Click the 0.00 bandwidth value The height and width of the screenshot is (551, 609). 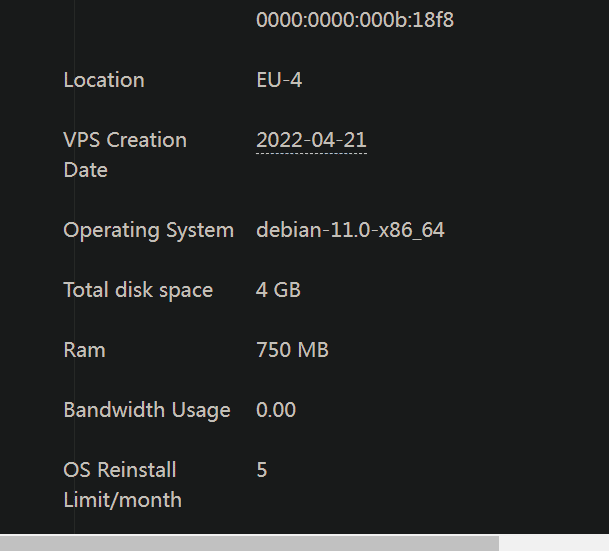(x=276, y=410)
